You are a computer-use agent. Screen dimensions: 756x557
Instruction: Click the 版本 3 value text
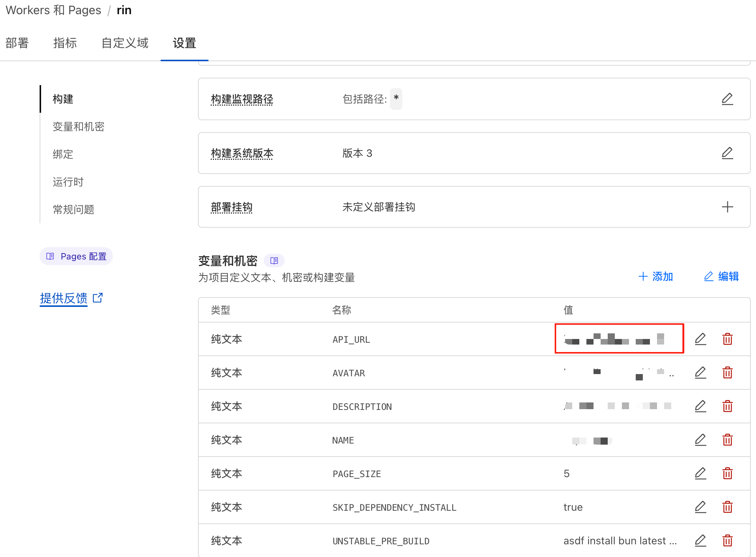(357, 153)
